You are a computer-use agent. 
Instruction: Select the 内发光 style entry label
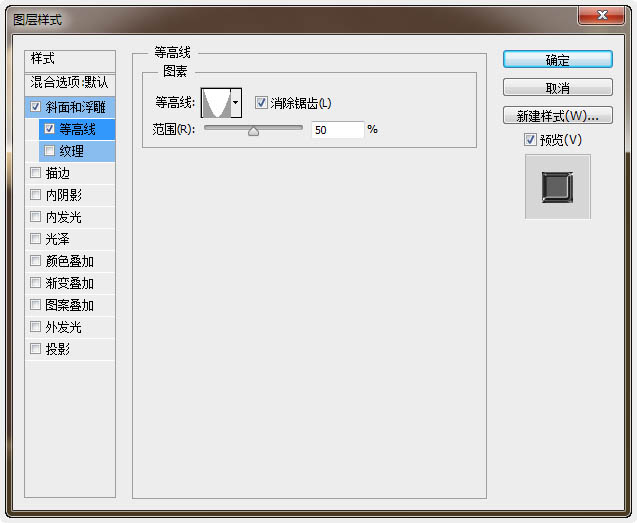tap(63, 217)
